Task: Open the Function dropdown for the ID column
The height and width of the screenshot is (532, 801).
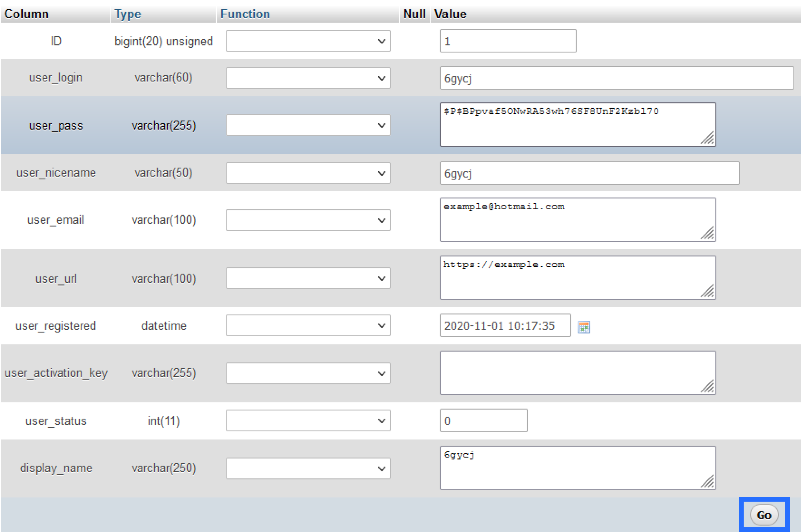Action: point(307,41)
